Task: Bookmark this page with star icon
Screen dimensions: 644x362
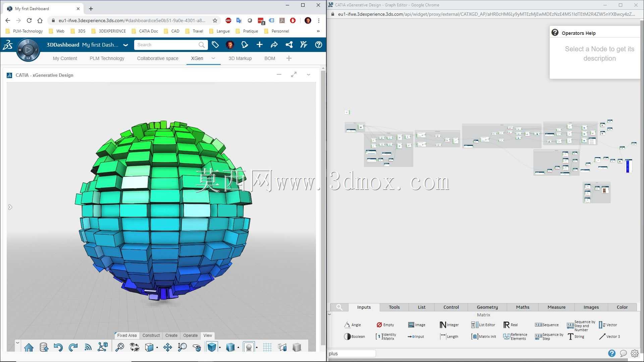Action: coord(215,20)
